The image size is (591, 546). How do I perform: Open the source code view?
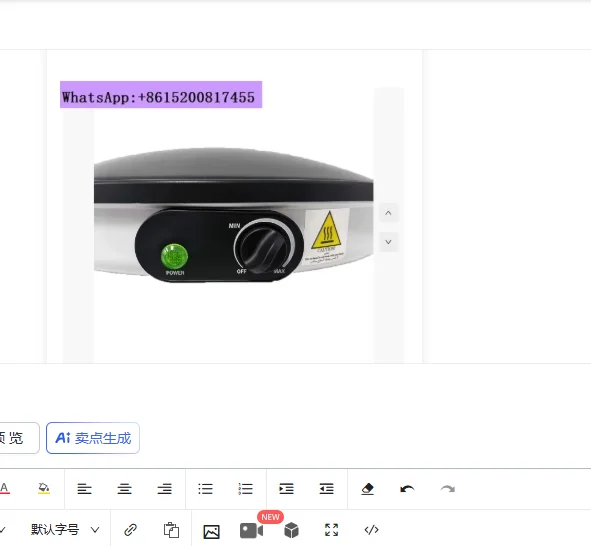point(371,530)
